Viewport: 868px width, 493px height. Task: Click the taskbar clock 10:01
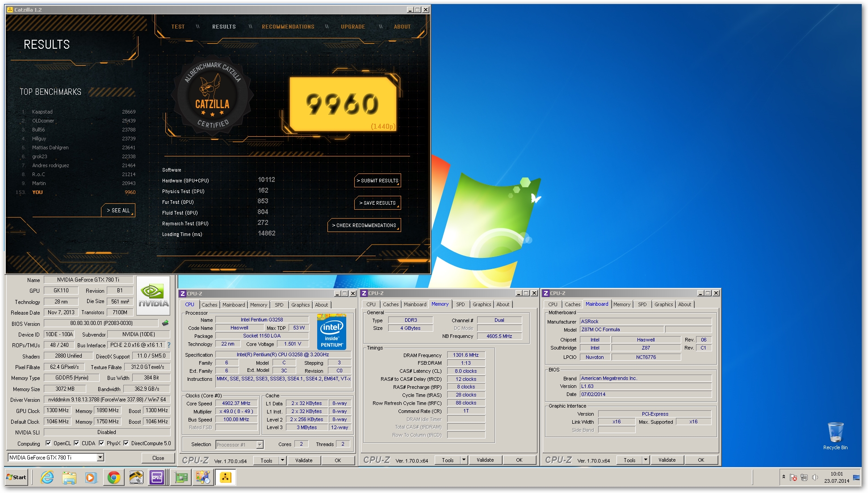click(837, 474)
